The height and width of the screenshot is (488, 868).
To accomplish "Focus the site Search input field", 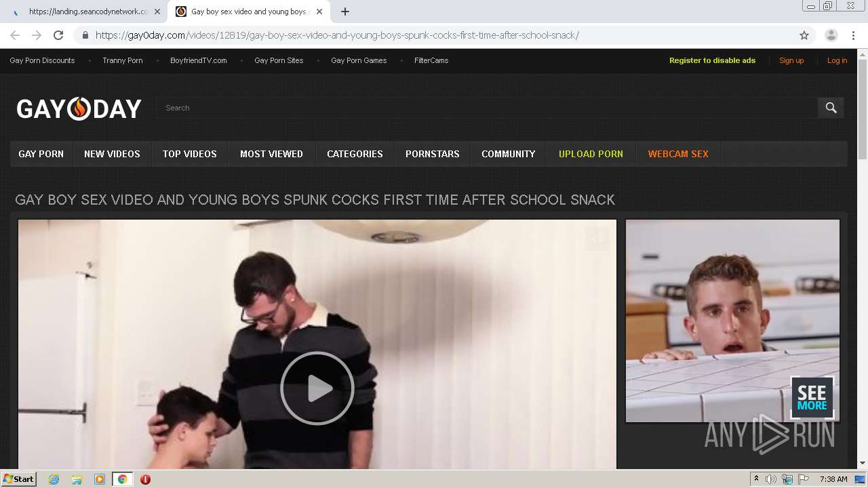I will [487, 107].
